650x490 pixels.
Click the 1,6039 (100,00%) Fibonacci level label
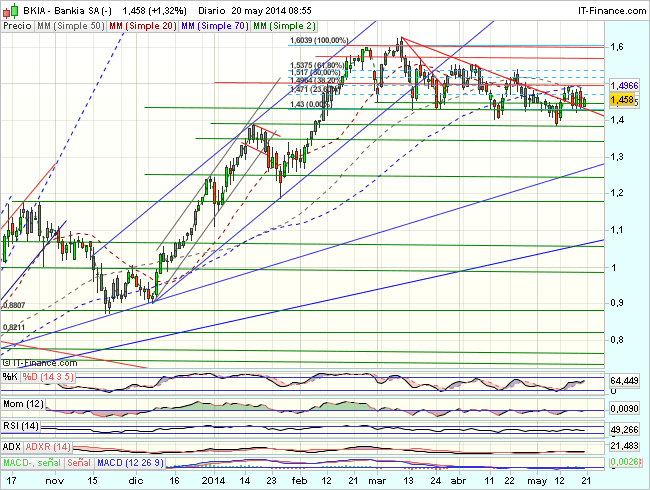[x=317, y=41]
